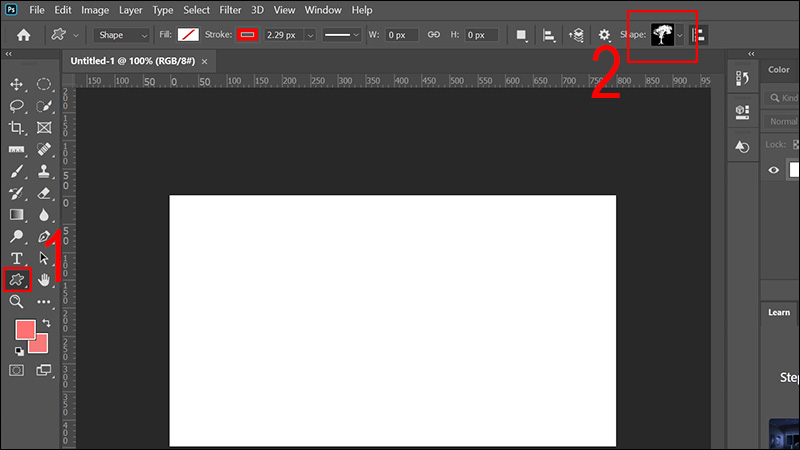Select the Lasso tool
Image resolution: width=800 pixels, height=450 pixels.
[x=16, y=106]
